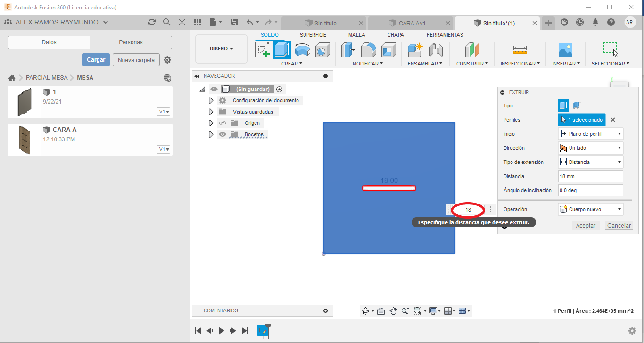Screen dimensions: 644x343
Task: Select the Hole tool
Action: [x=322, y=50]
